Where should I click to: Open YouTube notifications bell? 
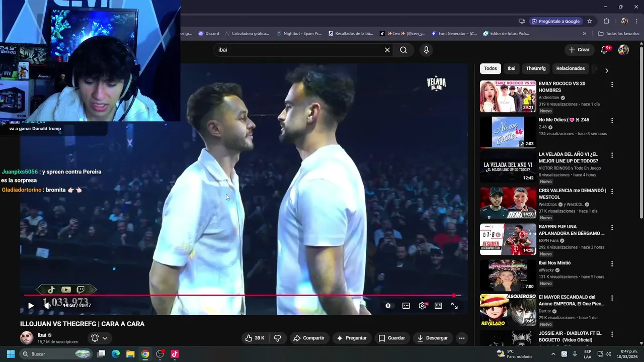(605, 50)
